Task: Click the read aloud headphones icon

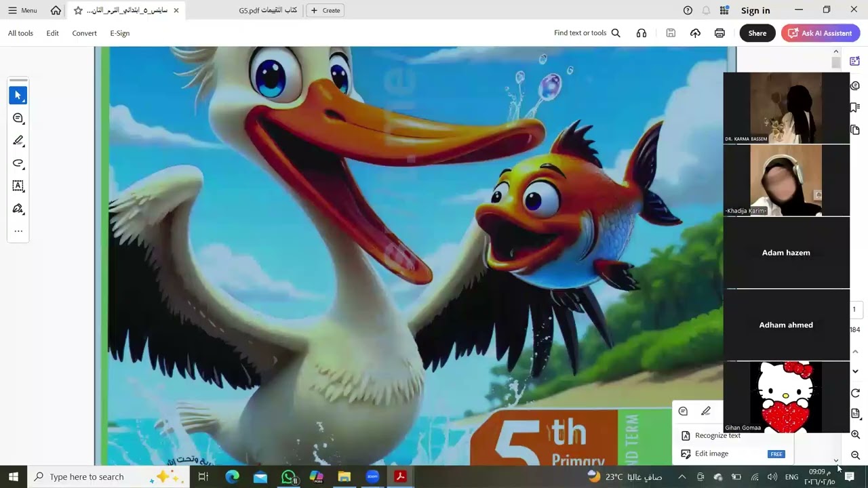Action: pyautogui.click(x=642, y=33)
